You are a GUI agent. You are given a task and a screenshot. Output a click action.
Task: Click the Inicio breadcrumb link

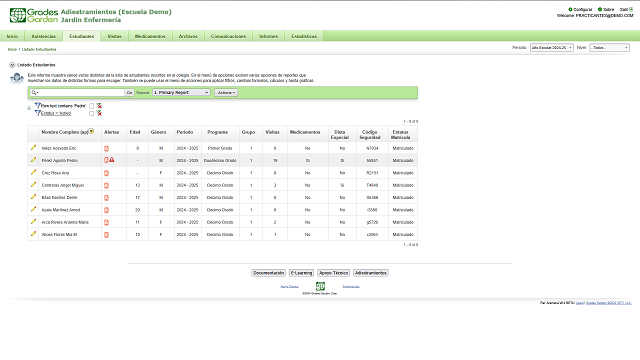click(12, 49)
